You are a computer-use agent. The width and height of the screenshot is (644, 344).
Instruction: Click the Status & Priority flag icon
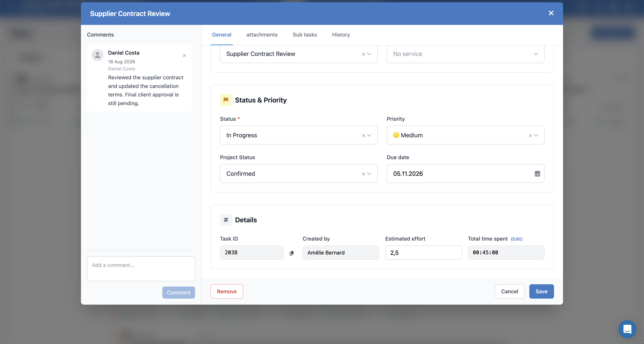226,100
